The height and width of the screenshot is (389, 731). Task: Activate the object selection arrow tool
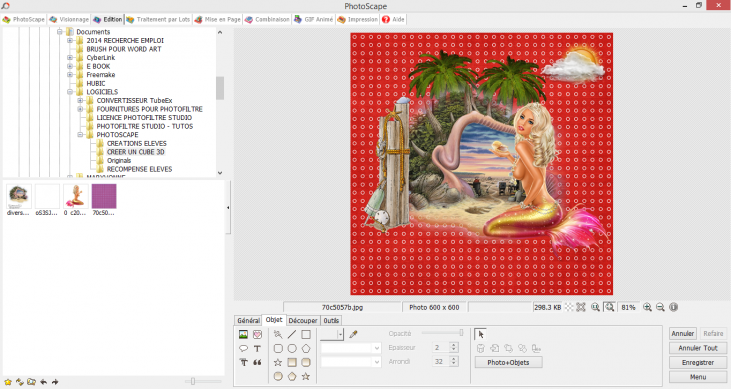coord(481,334)
